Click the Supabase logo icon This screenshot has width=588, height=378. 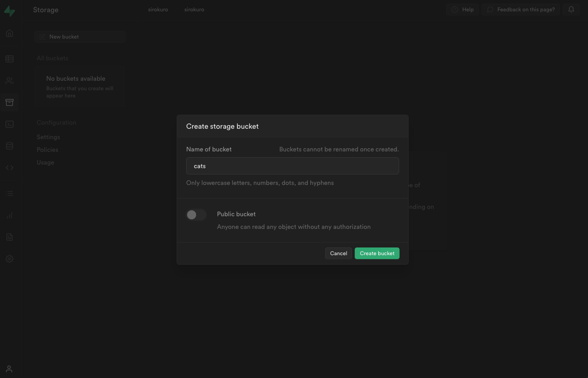click(x=10, y=11)
